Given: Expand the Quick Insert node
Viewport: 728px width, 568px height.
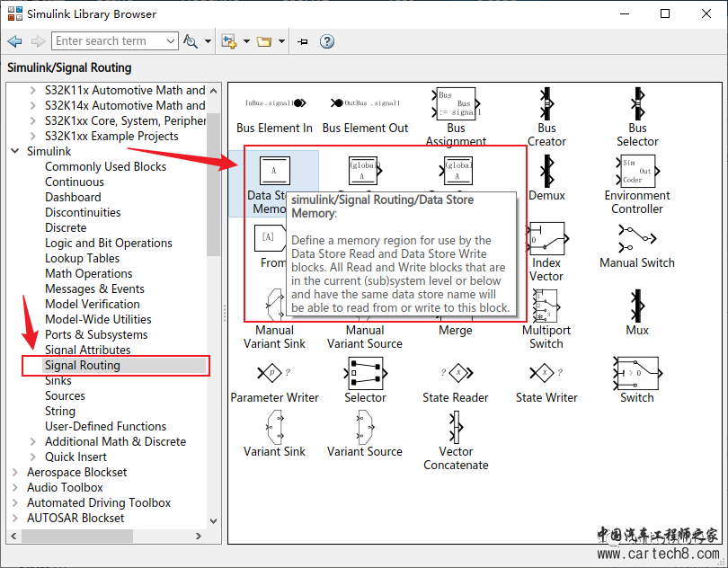Looking at the screenshot, I should pyautogui.click(x=33, y=457).
